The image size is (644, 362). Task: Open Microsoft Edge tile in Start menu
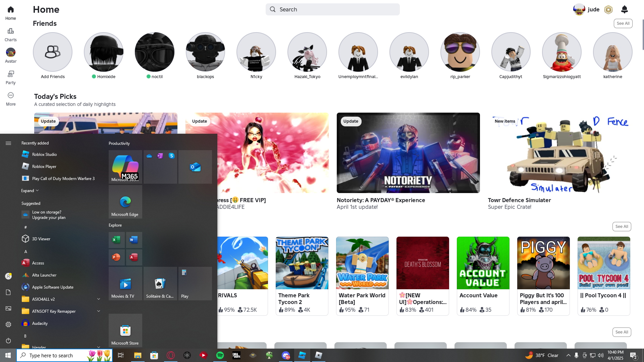point(125,202)
